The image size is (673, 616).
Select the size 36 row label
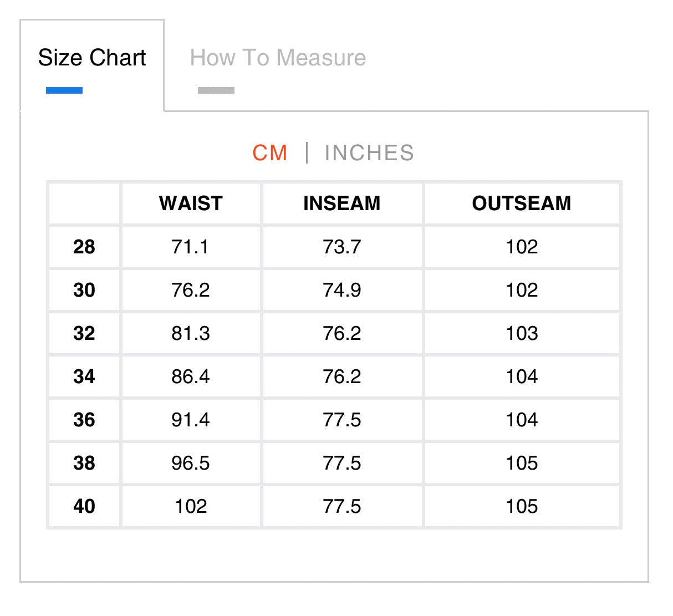click(84, 420)
